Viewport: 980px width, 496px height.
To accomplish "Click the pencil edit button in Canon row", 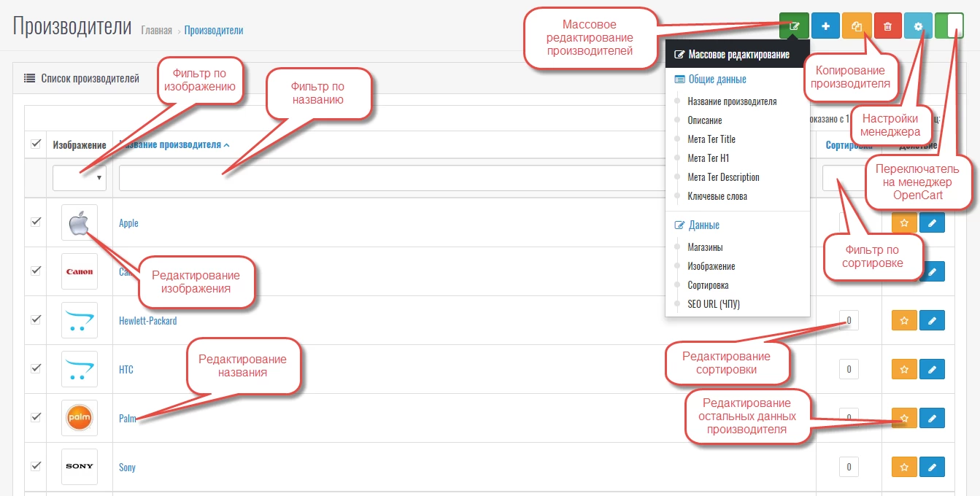I will (x=932, y=271).
